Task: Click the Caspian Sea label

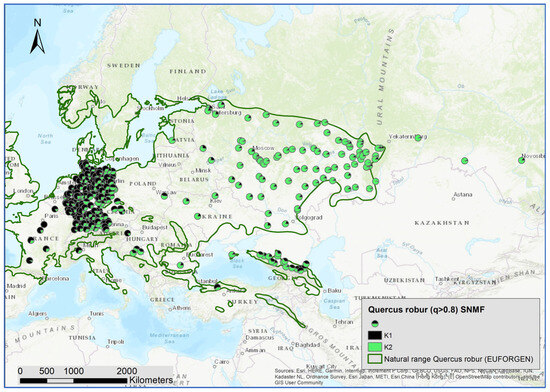Action: [334, 304]
